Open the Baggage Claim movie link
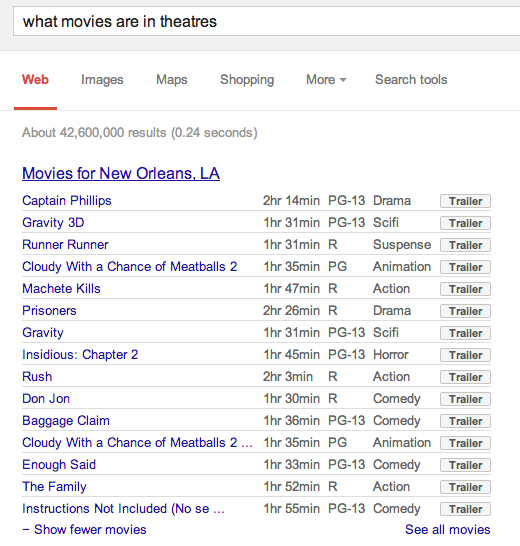The image size is (520, 546). coord(66,421)
